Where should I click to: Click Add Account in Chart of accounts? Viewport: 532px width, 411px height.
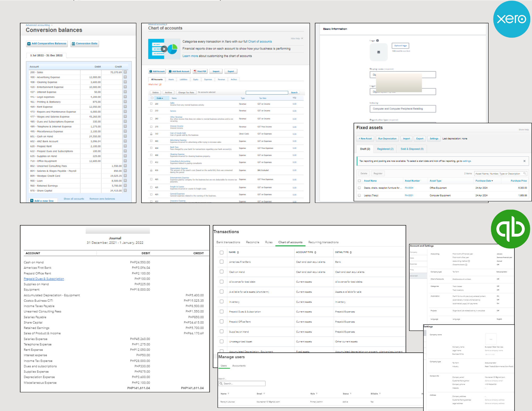pos(157,71)
